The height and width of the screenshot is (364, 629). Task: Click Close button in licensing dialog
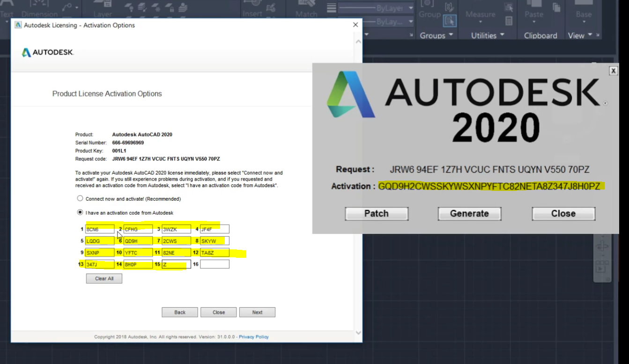[x=219, y=312]
